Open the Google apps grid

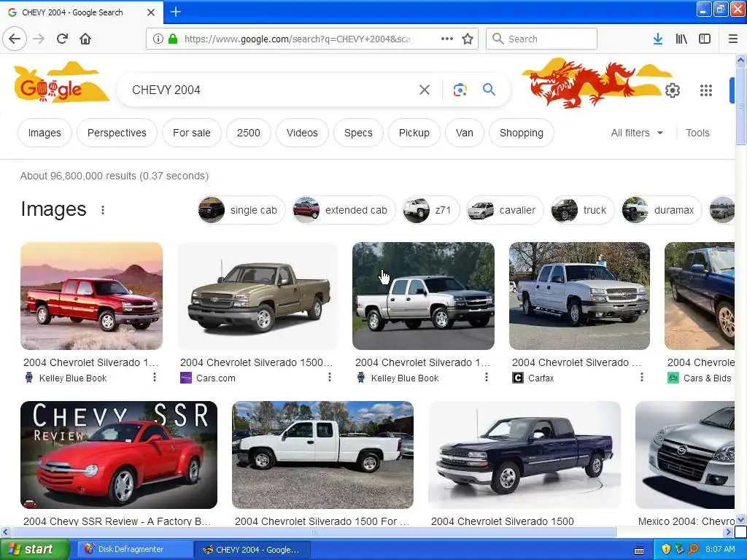click(x=706, y=90)
